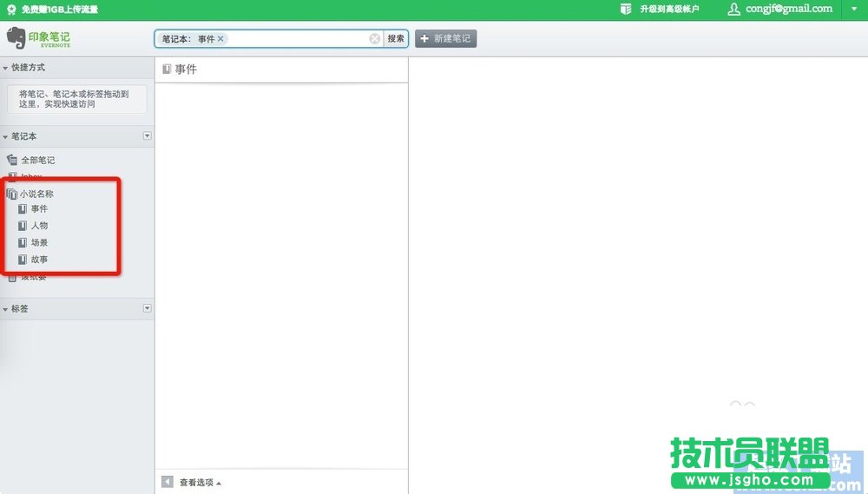Screen dimensions: 868x494
Task: Open the 场景 notebook
Action: pos(39,242)
